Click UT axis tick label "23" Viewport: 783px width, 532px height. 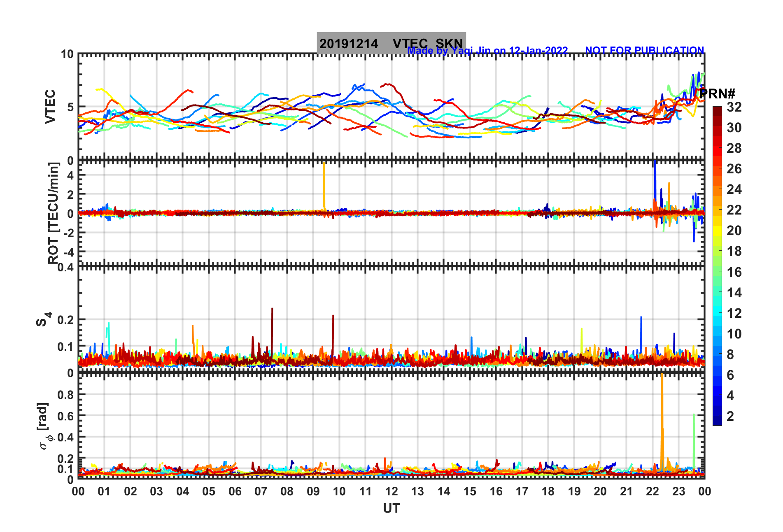click(x=678, y=491)
